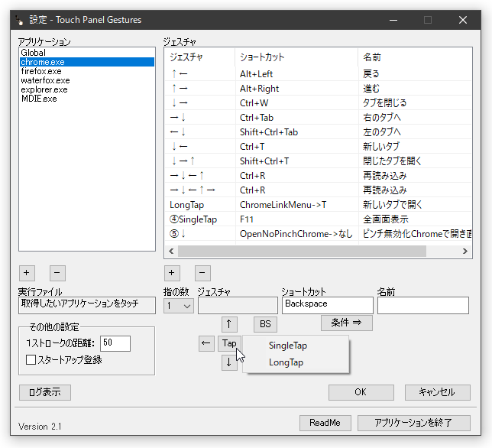Screen dimensions: 492x448
Task: Delete selected gesture with the minus button
Action: [x=202, y=273]
